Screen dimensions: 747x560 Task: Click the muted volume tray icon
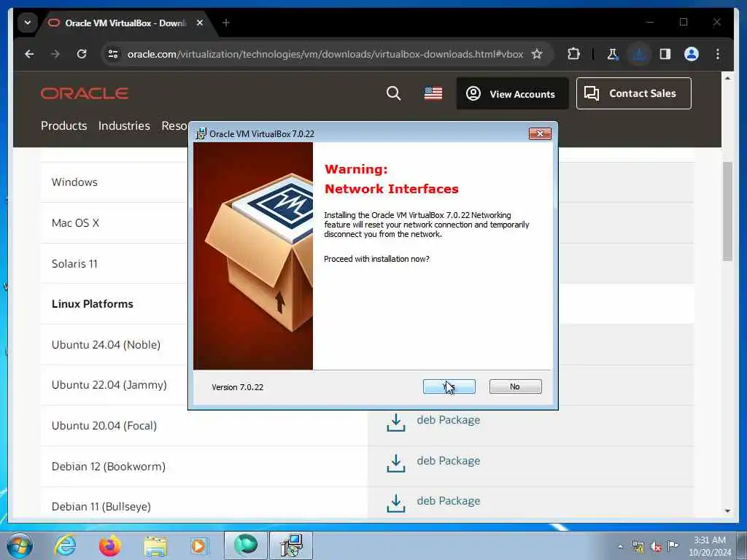(x=656, y=546)
